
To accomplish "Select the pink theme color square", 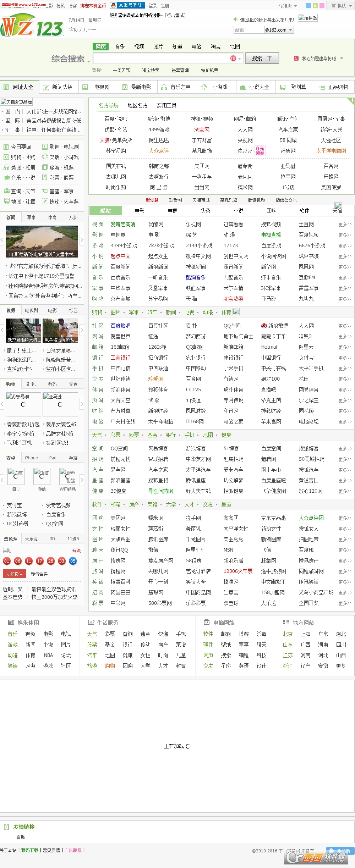I will pyautogui.click(x=322, y=6).
